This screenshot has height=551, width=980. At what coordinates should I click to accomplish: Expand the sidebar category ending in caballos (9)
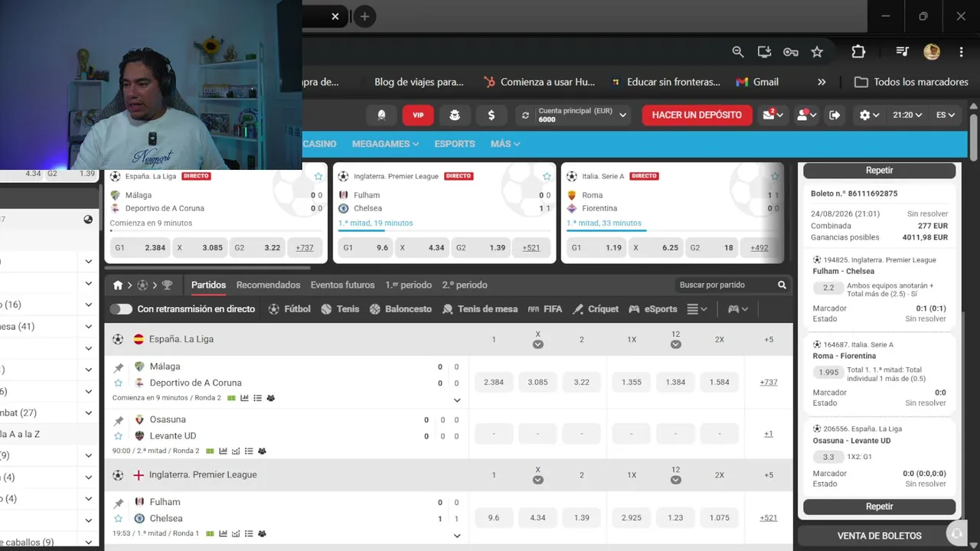pyautogui.click(x=89, y=543)
